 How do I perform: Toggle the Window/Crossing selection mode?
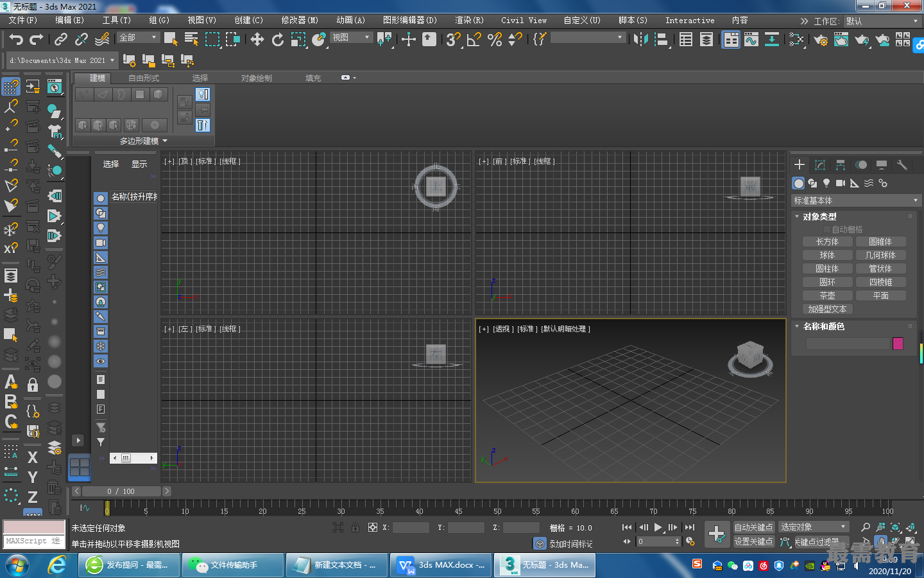click(x=232, y=40)
